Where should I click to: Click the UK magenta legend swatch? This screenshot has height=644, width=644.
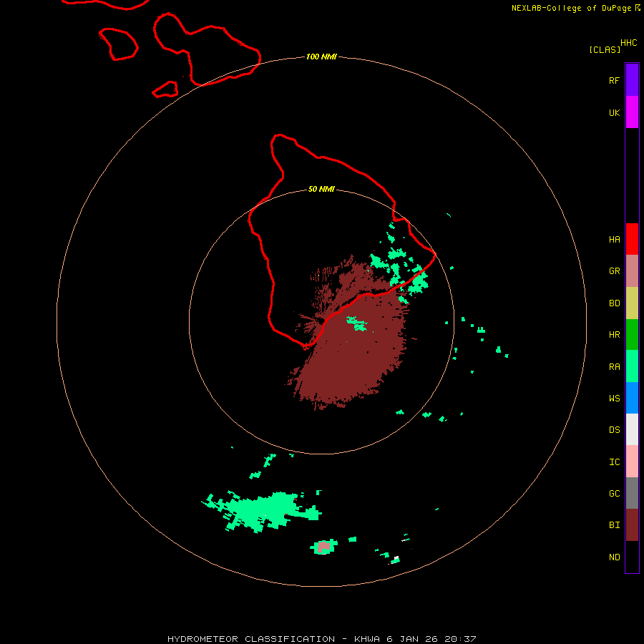click(632, 112)
